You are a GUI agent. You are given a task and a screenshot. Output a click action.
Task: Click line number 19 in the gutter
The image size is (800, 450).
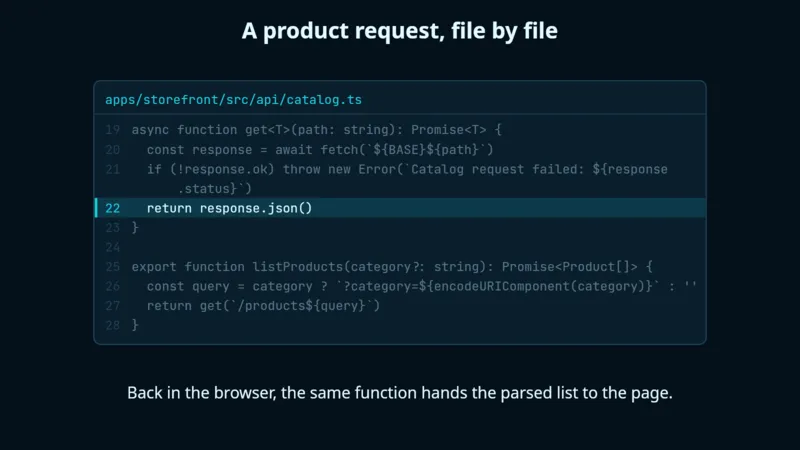click(112, 130)
